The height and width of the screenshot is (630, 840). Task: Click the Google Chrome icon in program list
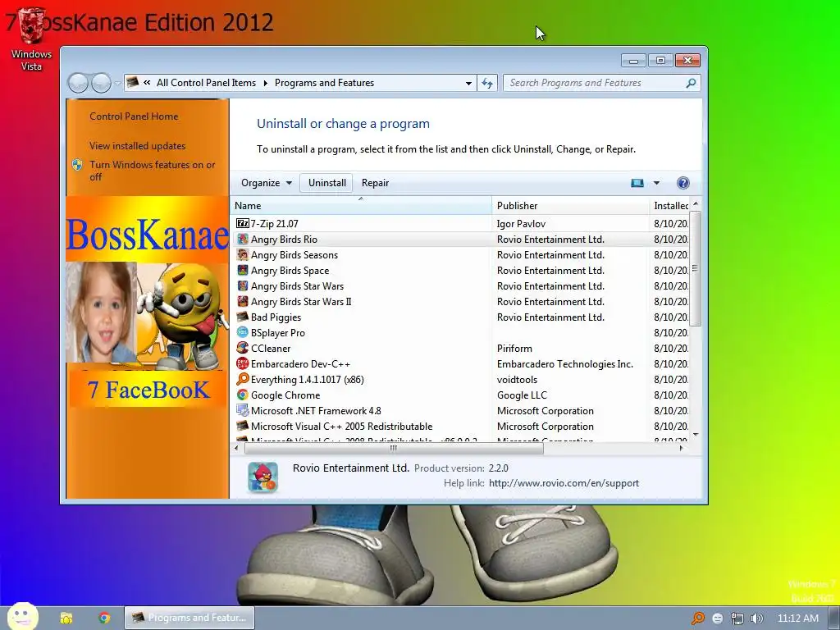pos(243,395)
